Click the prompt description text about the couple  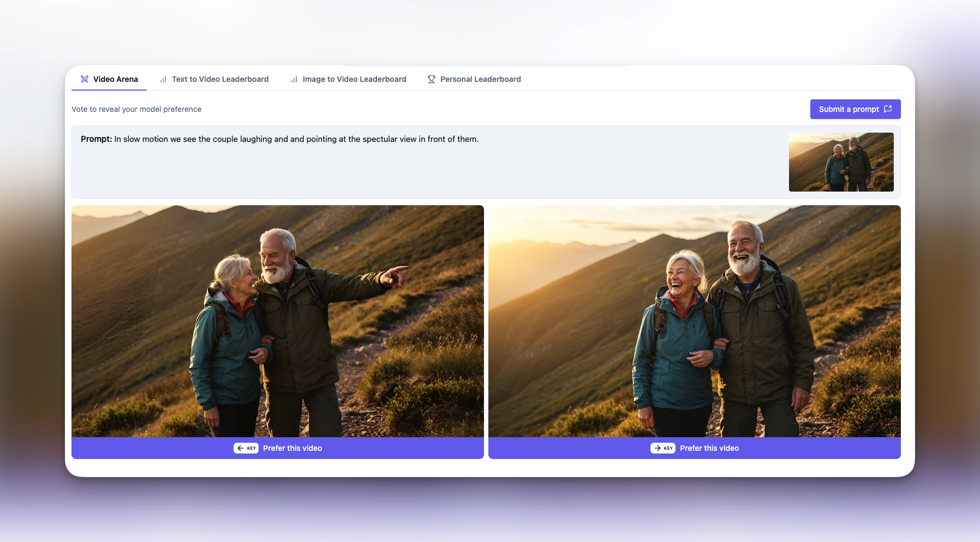tap(296, 139)
